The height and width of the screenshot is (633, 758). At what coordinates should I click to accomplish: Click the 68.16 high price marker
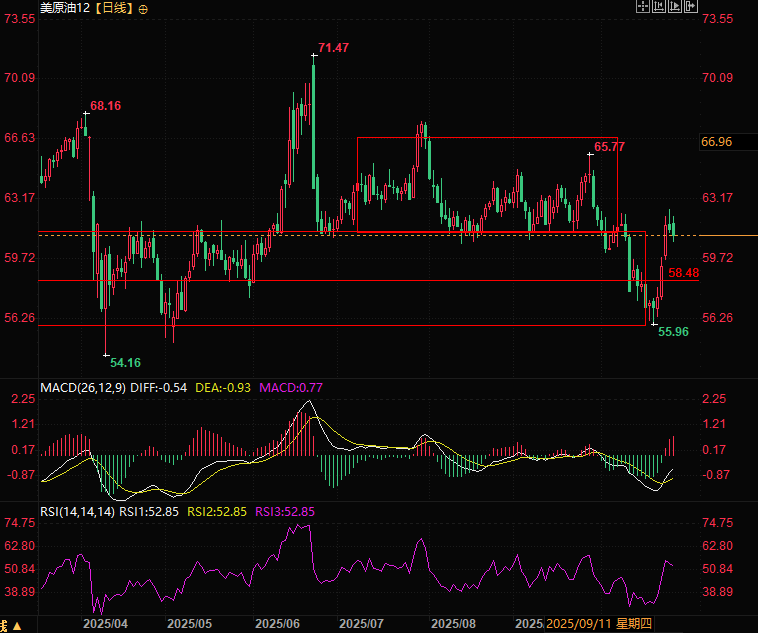(x=105, y=105)
